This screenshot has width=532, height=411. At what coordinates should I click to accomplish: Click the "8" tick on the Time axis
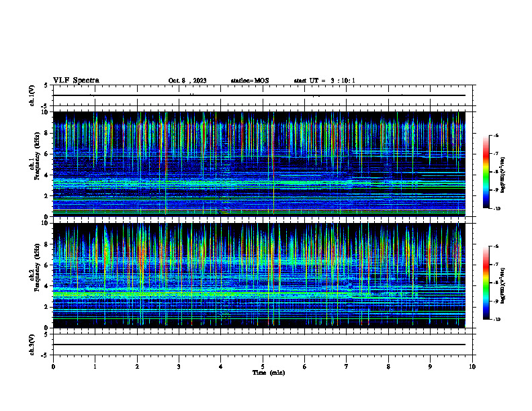(x=388, y=367)
